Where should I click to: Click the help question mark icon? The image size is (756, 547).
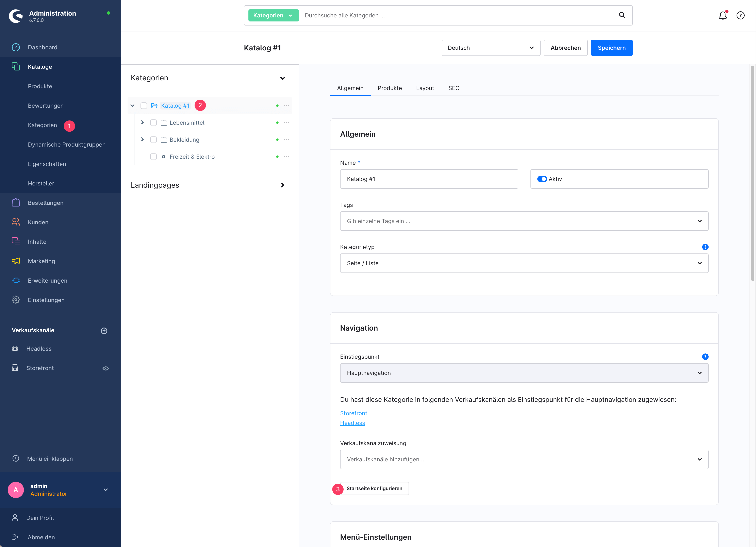(x=740, y=16)
